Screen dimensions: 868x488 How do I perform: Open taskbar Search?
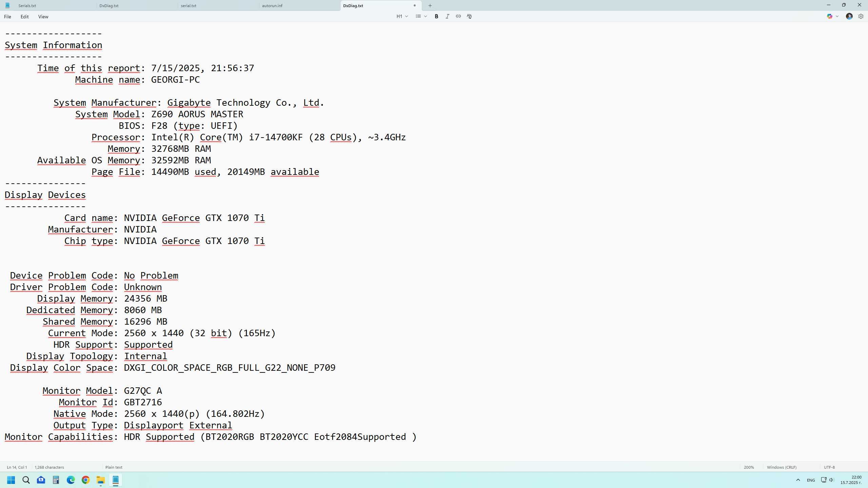[x=26, y=480]
